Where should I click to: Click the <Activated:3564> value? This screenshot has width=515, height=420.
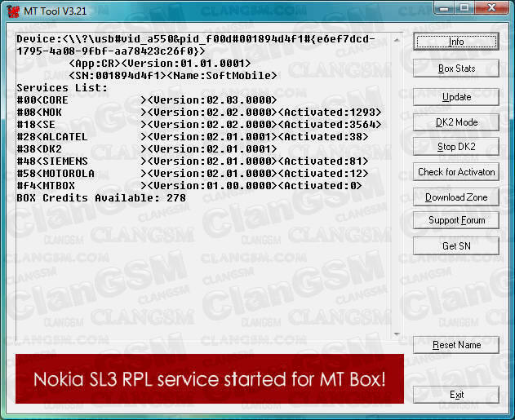330,124
